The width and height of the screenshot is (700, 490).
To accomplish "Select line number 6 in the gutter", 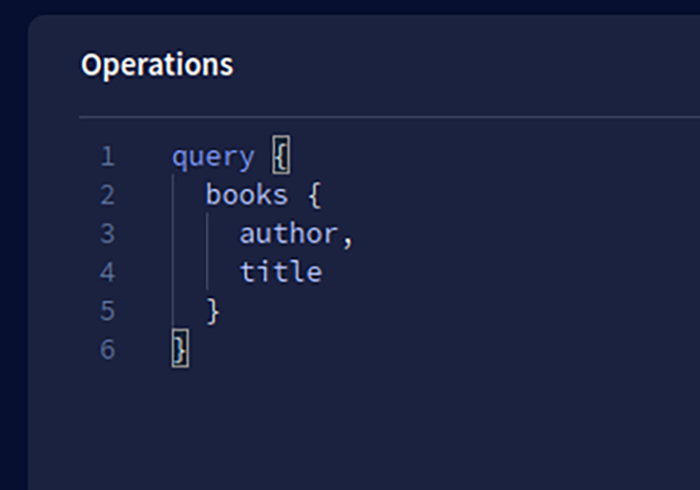I will tap(108, 349).
